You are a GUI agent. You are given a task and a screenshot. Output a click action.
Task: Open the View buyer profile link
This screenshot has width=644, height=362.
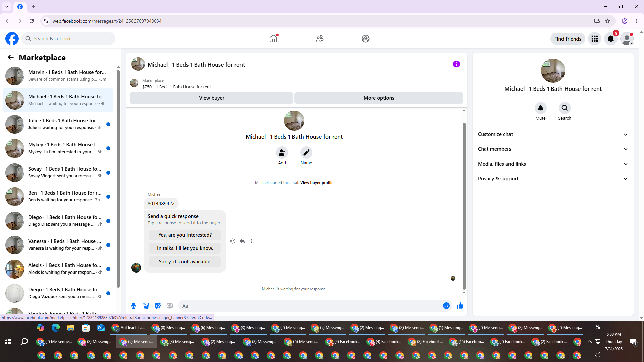317,183
